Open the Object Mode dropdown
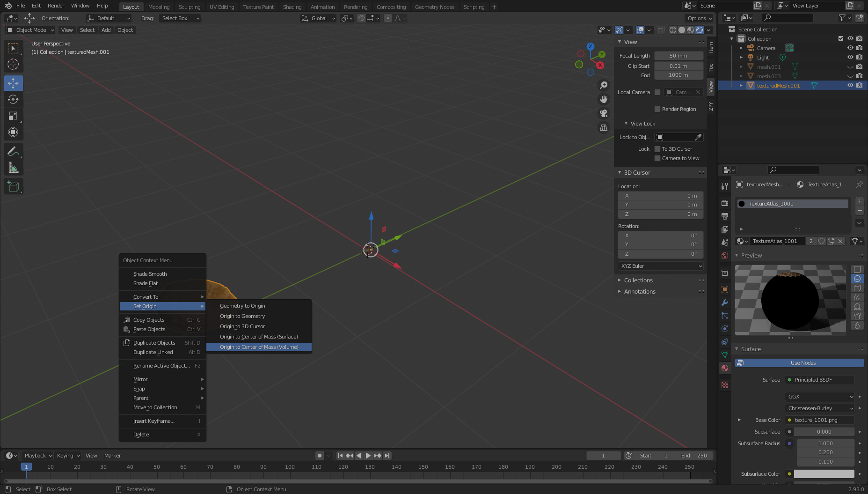868x494 pixels. [x=30, y=30]
